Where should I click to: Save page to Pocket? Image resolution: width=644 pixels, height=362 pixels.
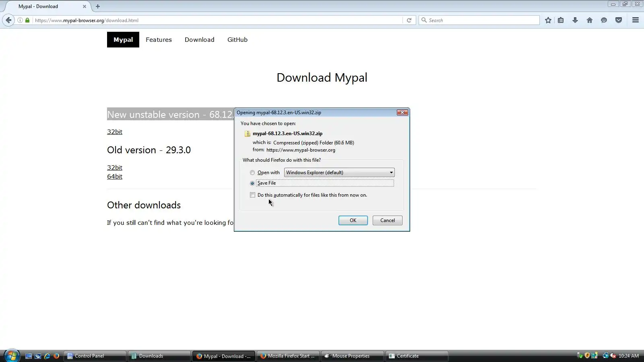pyautogui.click(x=619, y=20)
